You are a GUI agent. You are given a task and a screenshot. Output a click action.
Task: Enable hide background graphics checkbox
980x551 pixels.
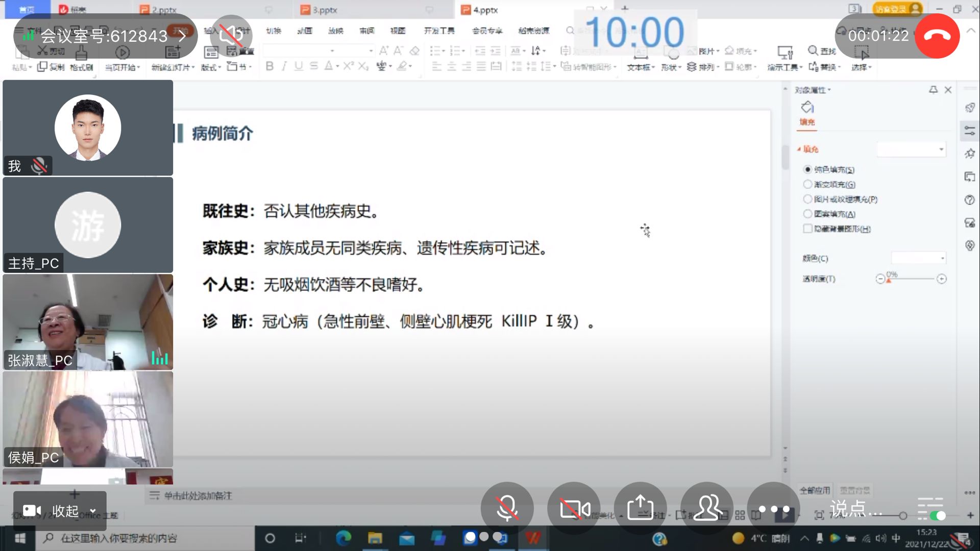807,229
